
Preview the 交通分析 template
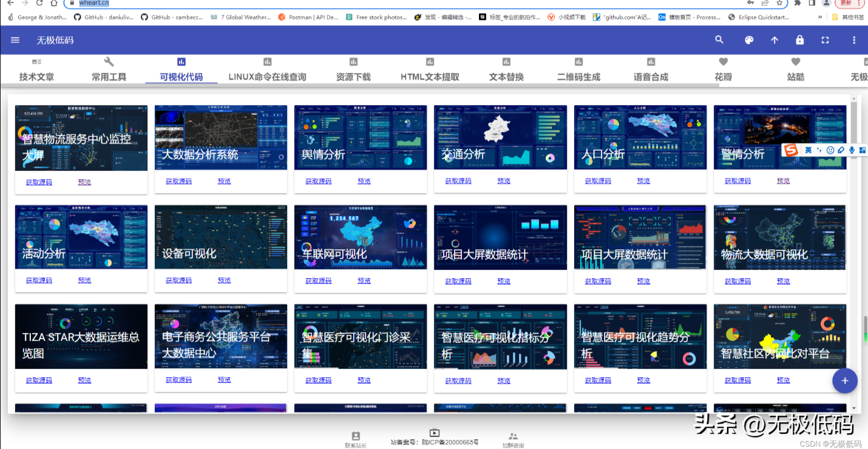tap(504, 181)
